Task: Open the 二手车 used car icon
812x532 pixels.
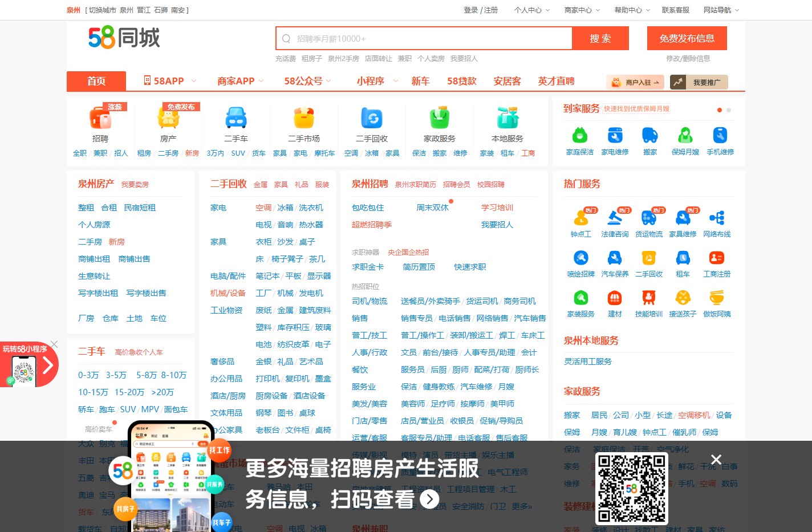Action: [236, 118]
